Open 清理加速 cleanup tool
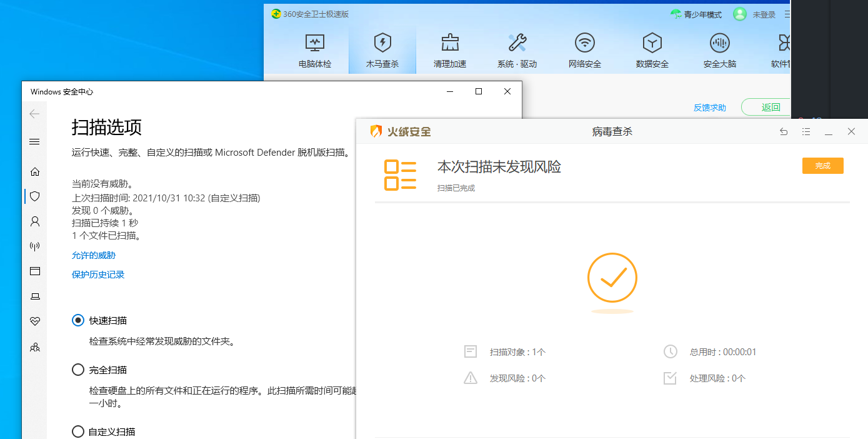The height and width of the screenshot is (439, 868). tap(450, 51)
